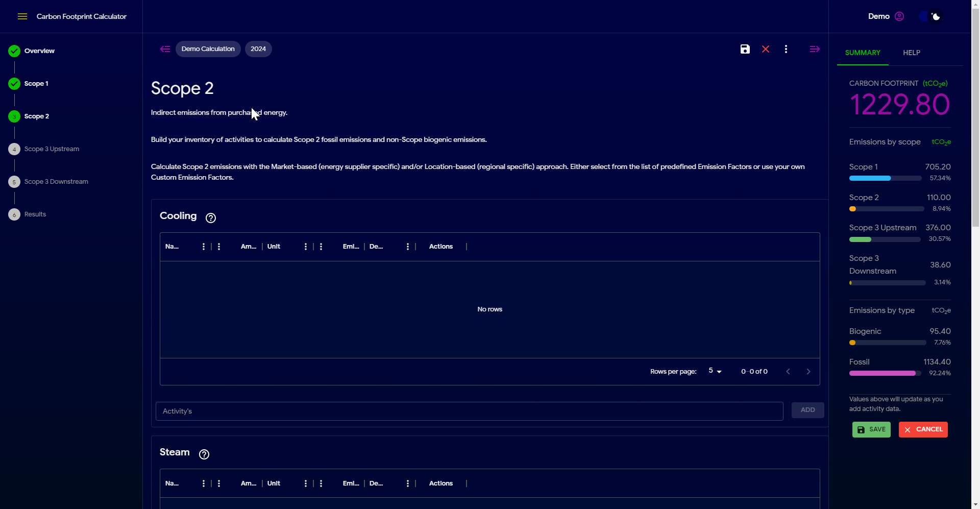Open Cooling table Na... column menu

[x=204, y=247]
